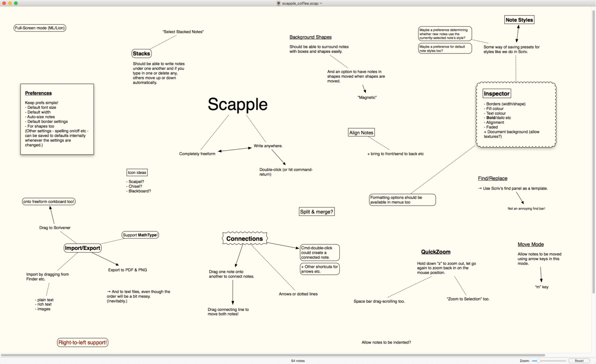The width and height of the screenshot is (596, 364).
Task: Select the Connections note
Action: pyautogui.click(x=244, y=239)
